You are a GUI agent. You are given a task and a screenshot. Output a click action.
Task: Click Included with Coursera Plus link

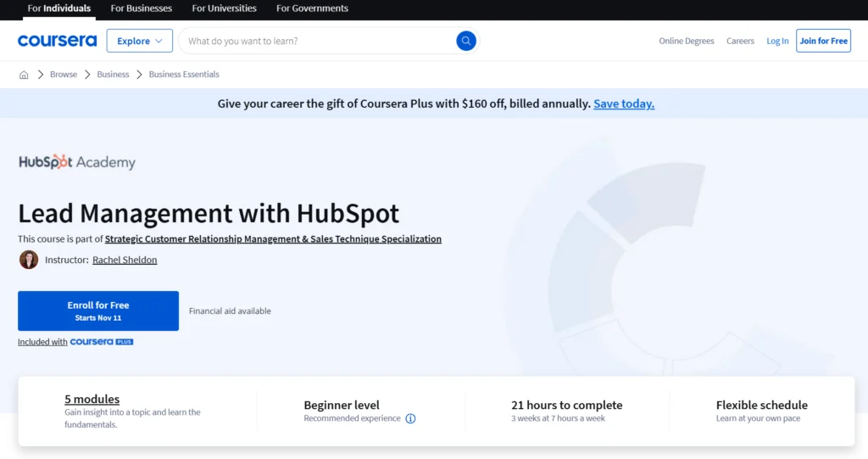(x=75, y=342)
